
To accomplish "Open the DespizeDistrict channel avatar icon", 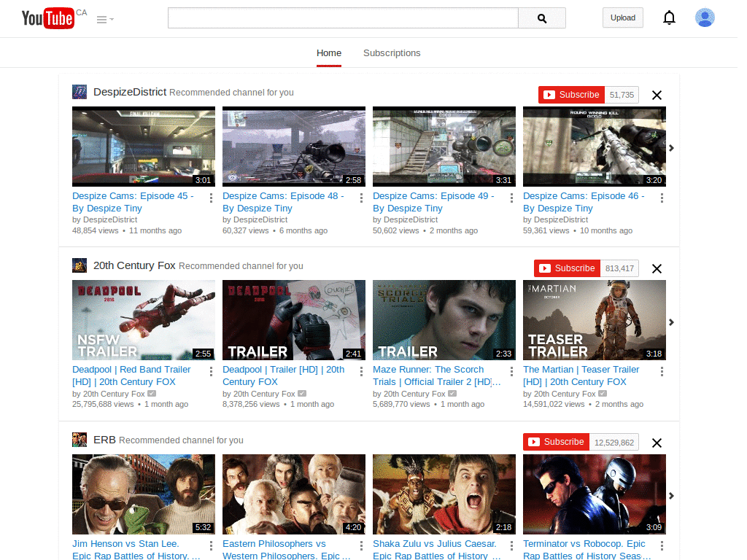I will 80,92.
